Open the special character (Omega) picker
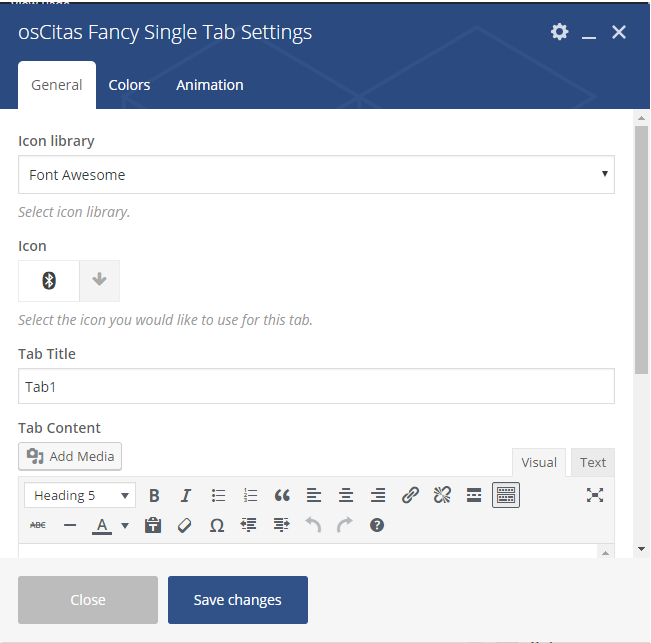This screenshot has height=643, width=651. [x=217, y=526]
